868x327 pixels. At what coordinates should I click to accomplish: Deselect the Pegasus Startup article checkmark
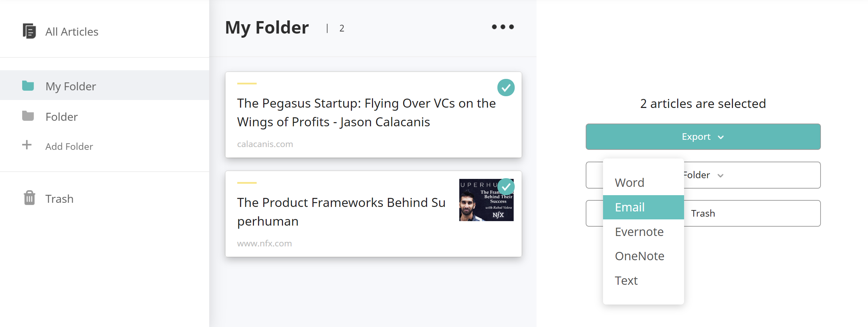506,88
